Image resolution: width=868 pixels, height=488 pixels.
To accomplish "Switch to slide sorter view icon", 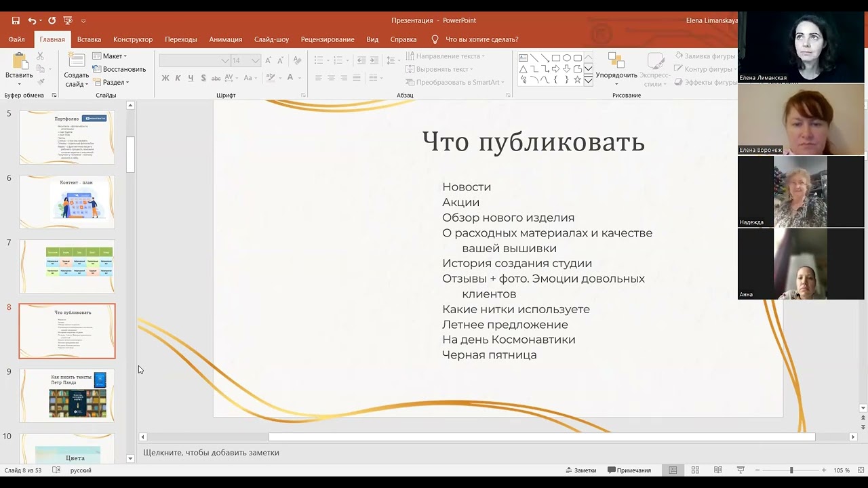I will 695,470.
